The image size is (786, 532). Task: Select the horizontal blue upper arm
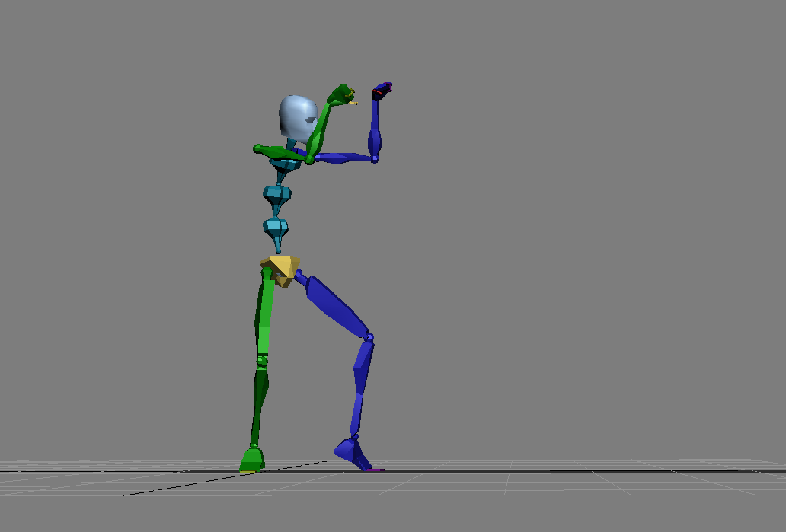coord(343,158)
